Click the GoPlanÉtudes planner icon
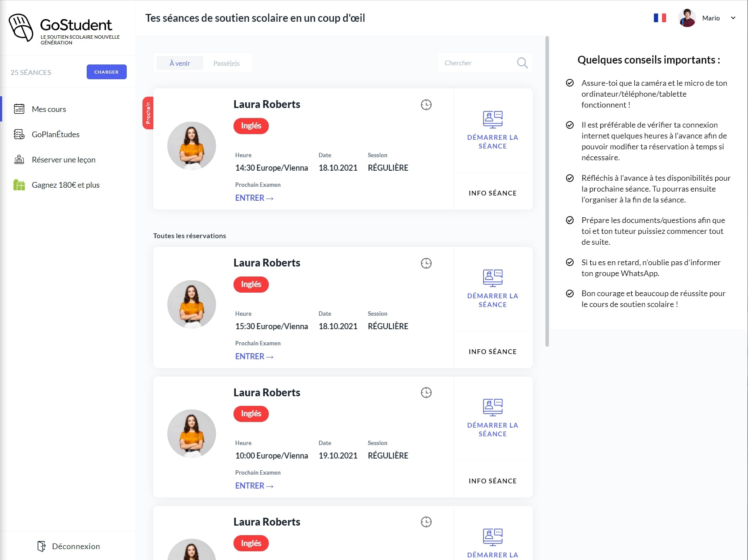The width and height of the screenshot is (748, 560). 19,134
